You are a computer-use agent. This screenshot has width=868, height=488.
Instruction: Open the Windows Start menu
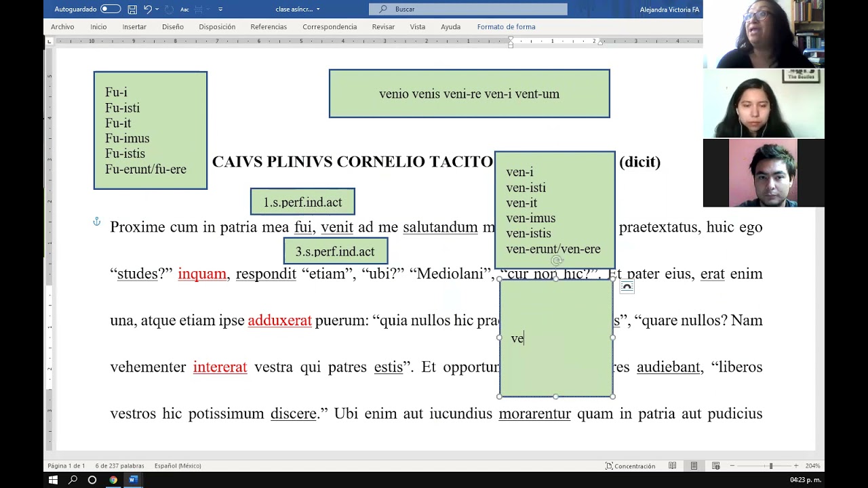tap(53, 480)
